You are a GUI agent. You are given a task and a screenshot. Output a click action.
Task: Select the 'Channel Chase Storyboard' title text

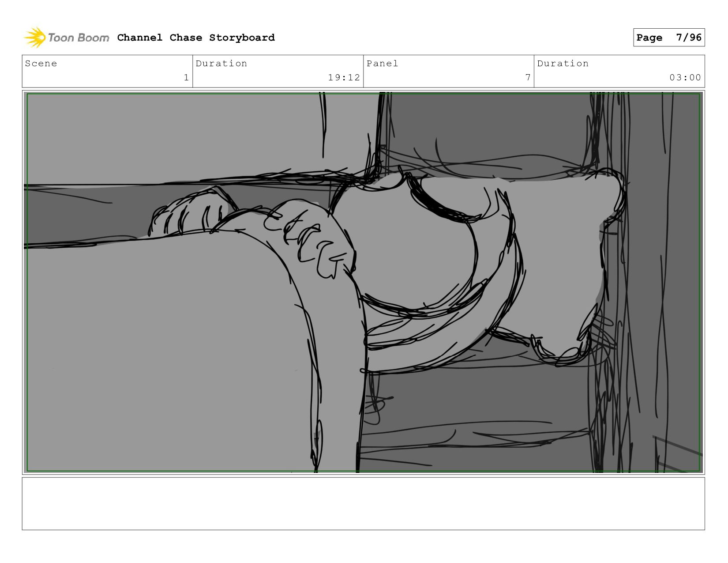tap(196, 38)
